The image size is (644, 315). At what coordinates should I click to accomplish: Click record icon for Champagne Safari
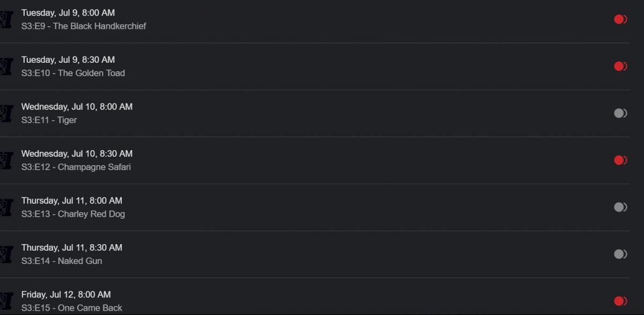(620, 160)
